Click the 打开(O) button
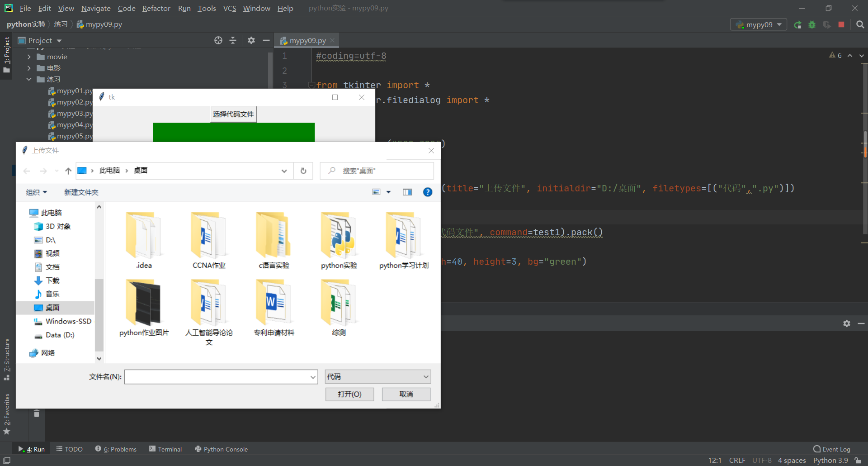This screenshot has height=466, width=868. tap(349, 394)
